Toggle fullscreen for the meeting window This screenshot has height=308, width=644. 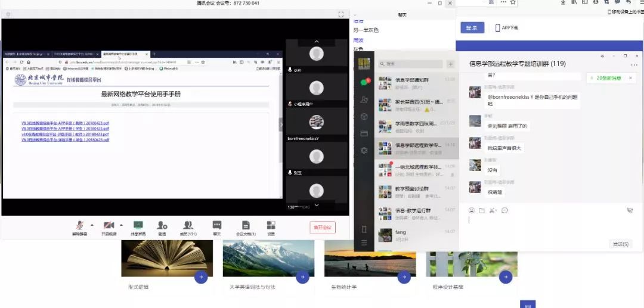coord(341,14)
